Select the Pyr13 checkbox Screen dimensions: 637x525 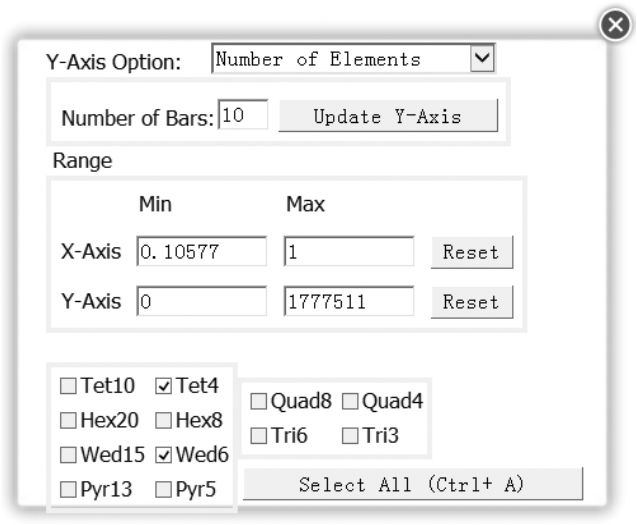(69, 490)
